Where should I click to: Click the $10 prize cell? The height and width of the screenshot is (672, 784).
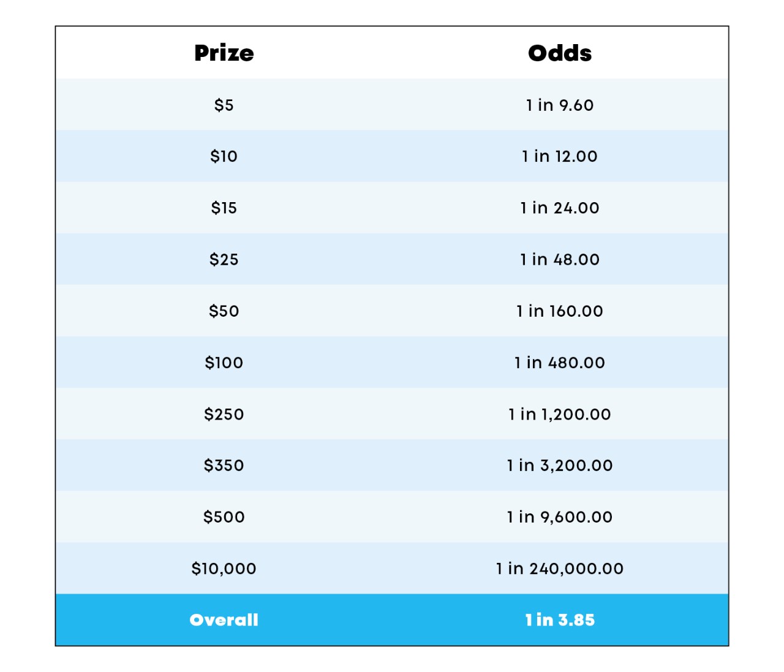[224, 156]
